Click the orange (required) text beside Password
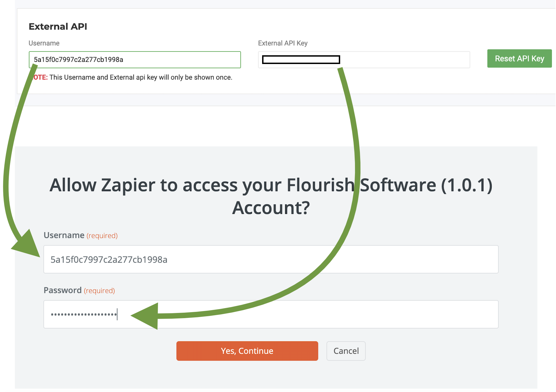The width and height of the screenshot is (556, 392). tap(99, 291)
